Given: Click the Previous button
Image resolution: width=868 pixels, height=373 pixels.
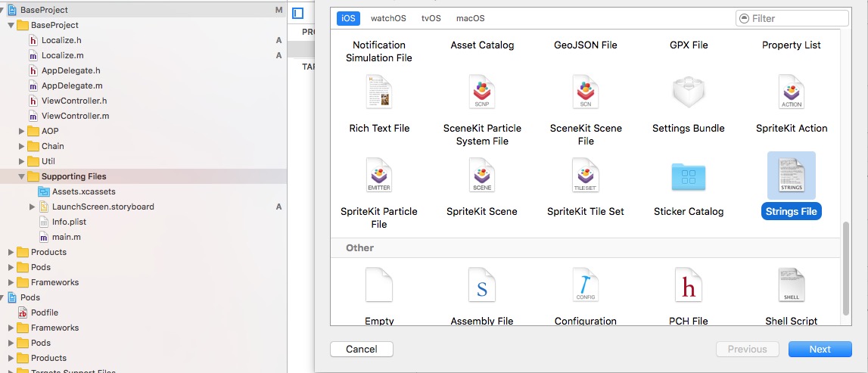Looking at the screenshot, I should (748, 350).
